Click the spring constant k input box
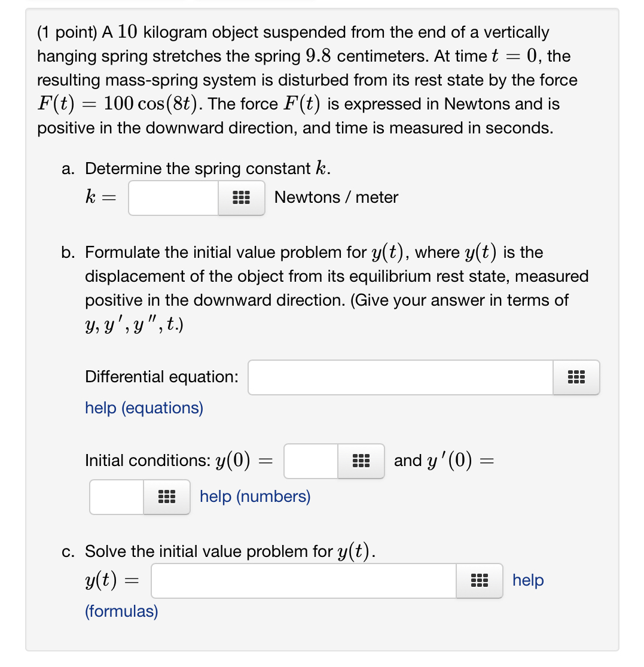Screen dimensions: 644x667 [173, 197]
